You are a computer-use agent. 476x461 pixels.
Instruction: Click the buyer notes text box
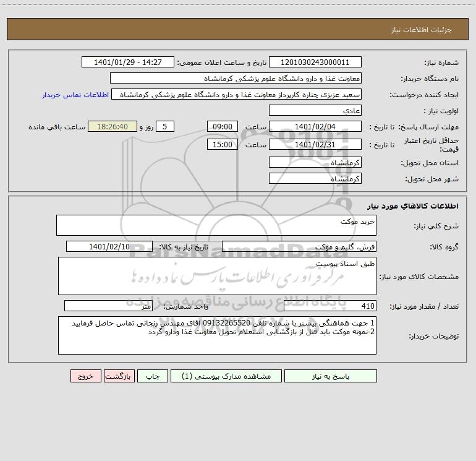[217, 335]
